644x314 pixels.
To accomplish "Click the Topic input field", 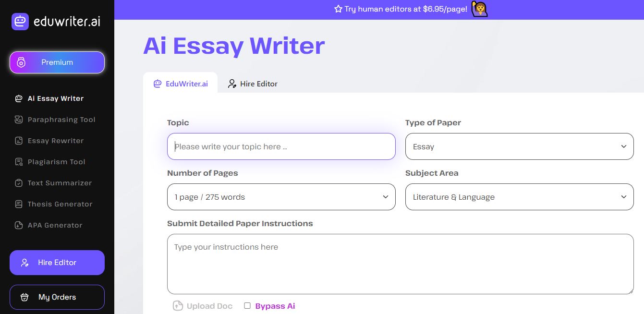I will pyautogui.click(x=281, y=146).
